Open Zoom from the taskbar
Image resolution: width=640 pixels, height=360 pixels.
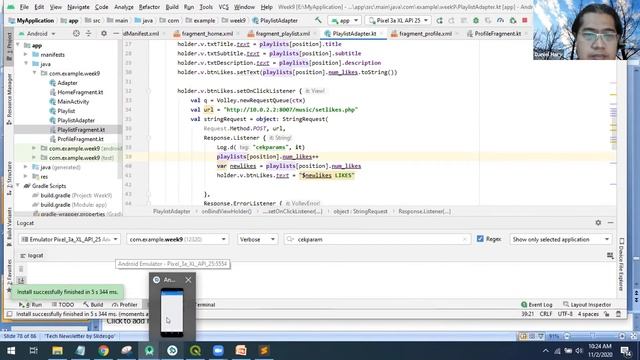(x=218, y=351)
